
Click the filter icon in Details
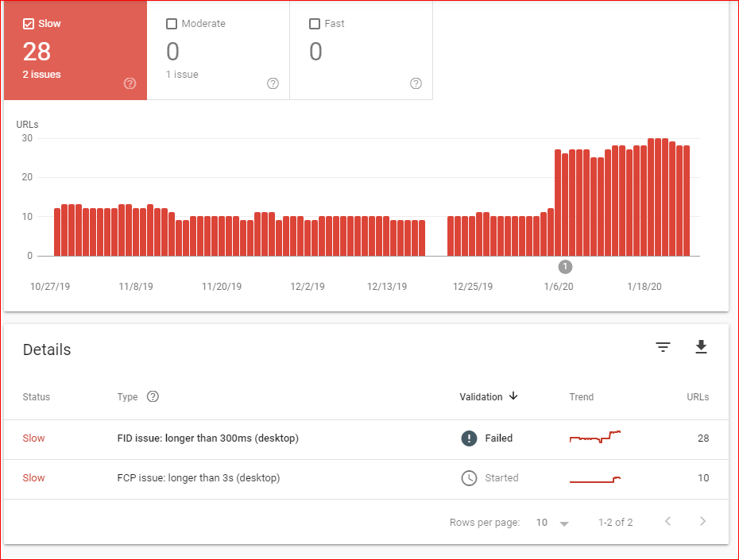tap(663, 347)
